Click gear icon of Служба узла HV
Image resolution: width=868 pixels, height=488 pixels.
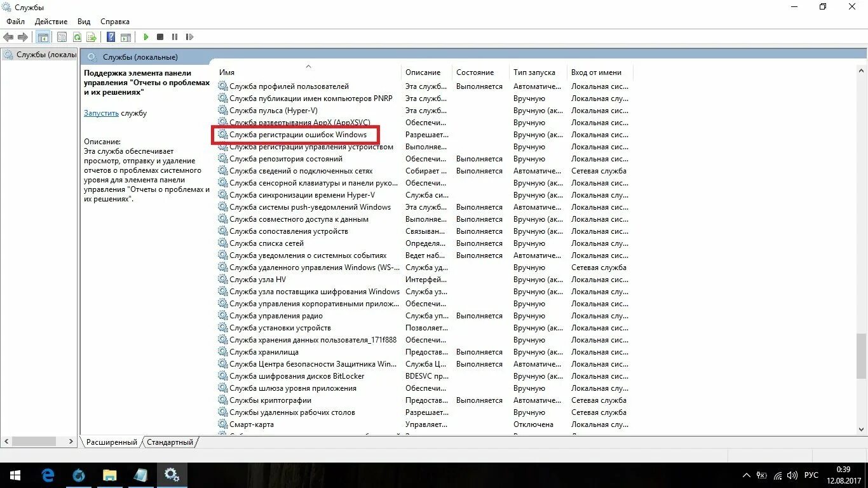(x=223, y=280)
